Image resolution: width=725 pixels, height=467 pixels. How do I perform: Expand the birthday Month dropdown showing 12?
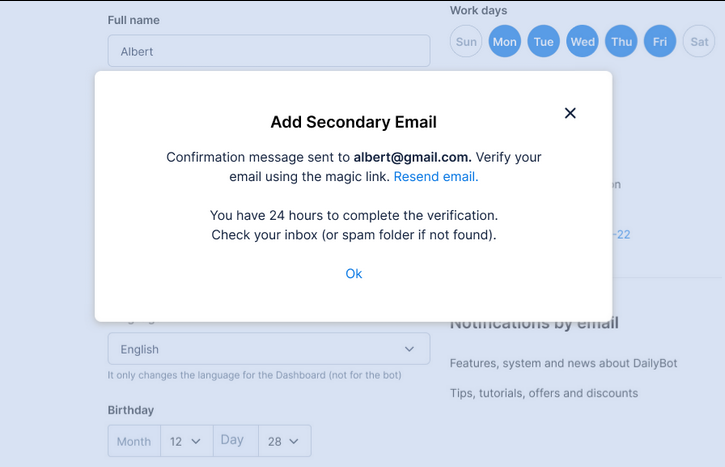(x=185, y=441)
